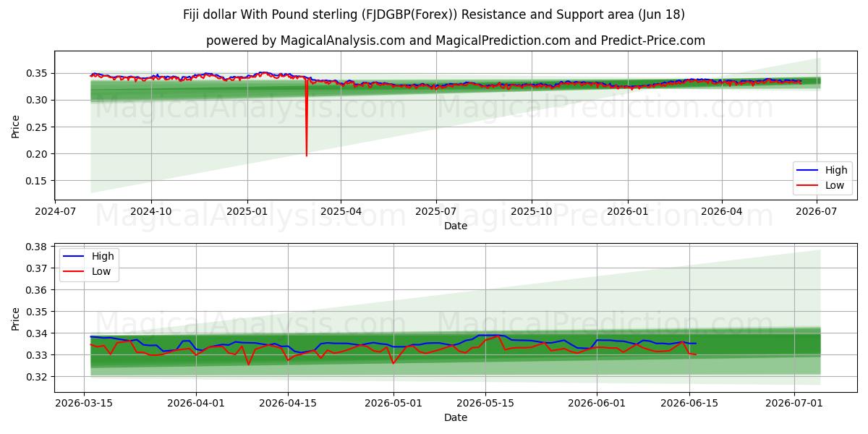The height and width of the screenshot is (434, 868).
Task: Click the '2025-01' tick label on top chart
Action: pos(247,212)
